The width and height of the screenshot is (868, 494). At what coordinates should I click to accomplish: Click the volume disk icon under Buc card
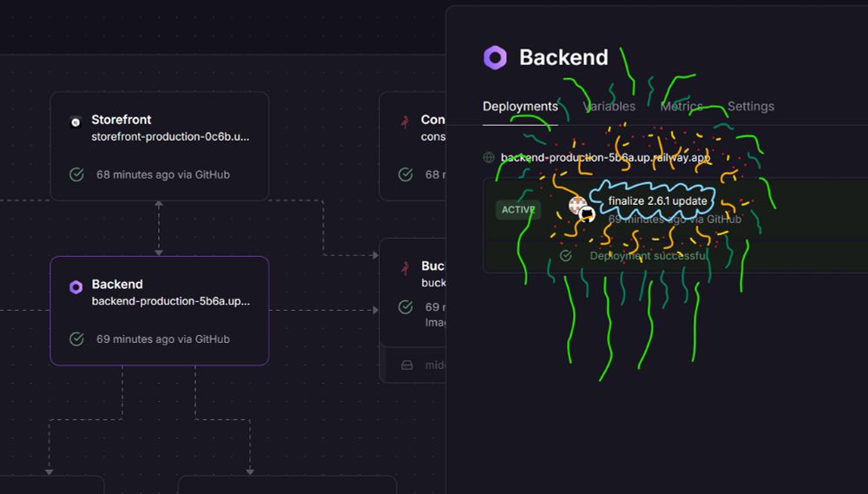[x=407, y=365]
